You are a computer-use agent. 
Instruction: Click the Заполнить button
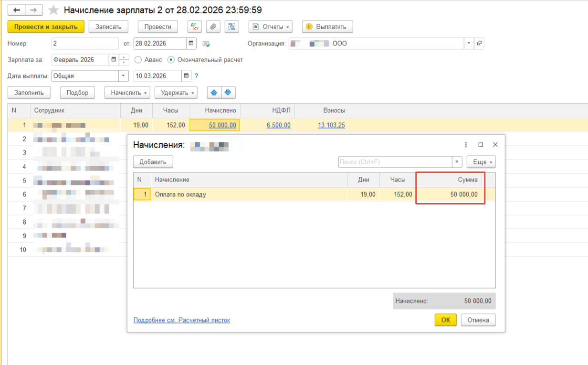[29, 93]
